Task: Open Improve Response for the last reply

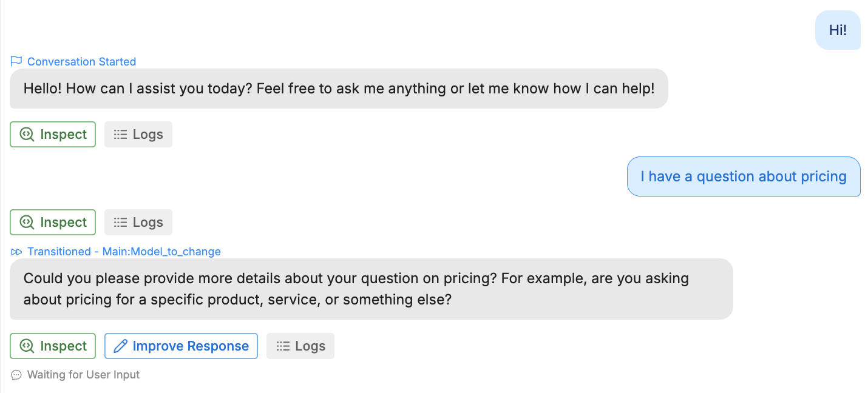Action: 181,346
